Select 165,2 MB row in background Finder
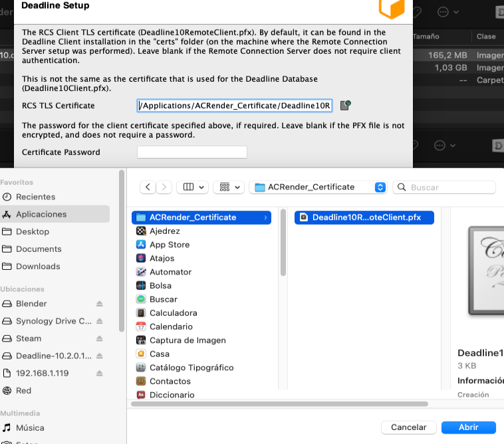The image size is (504, 444). pos(458,55)
